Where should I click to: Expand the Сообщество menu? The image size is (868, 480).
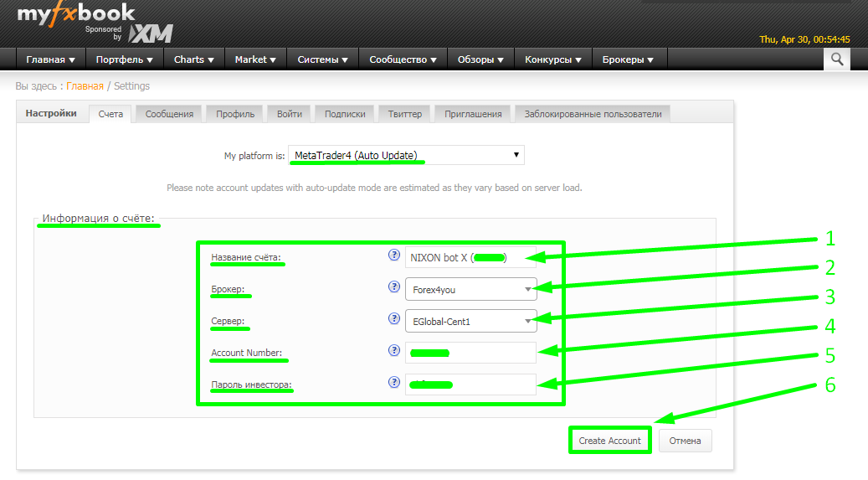pyautogui.click(x=403, y=59)
